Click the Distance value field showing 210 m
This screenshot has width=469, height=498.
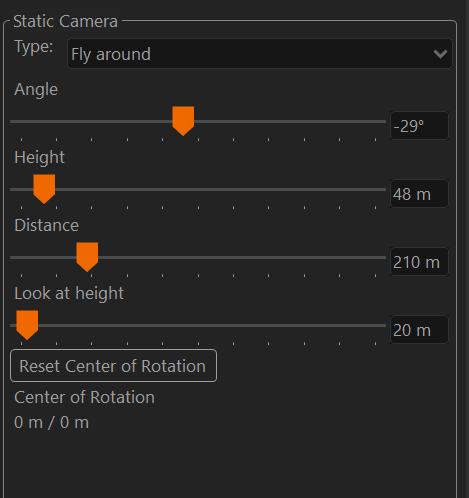[x=419, y=262]
